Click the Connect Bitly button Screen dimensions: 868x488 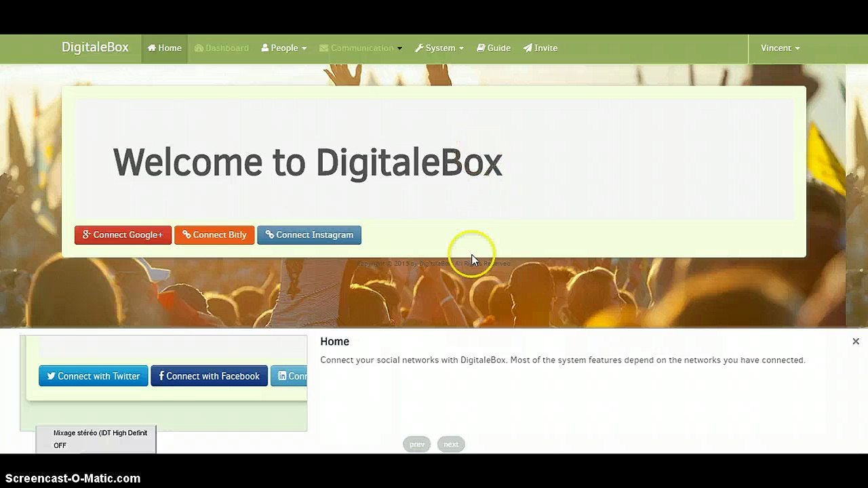(x=214, y=235)
